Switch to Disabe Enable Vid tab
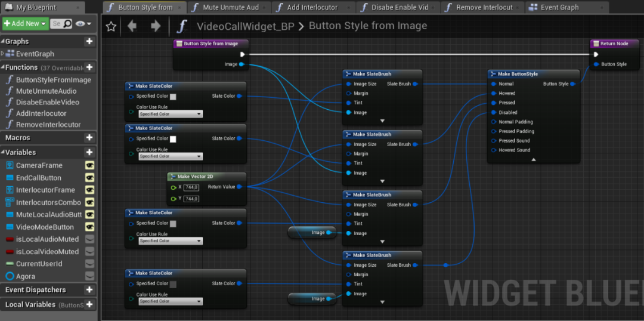This screenshot has width=644, height=321. point(398,7)
